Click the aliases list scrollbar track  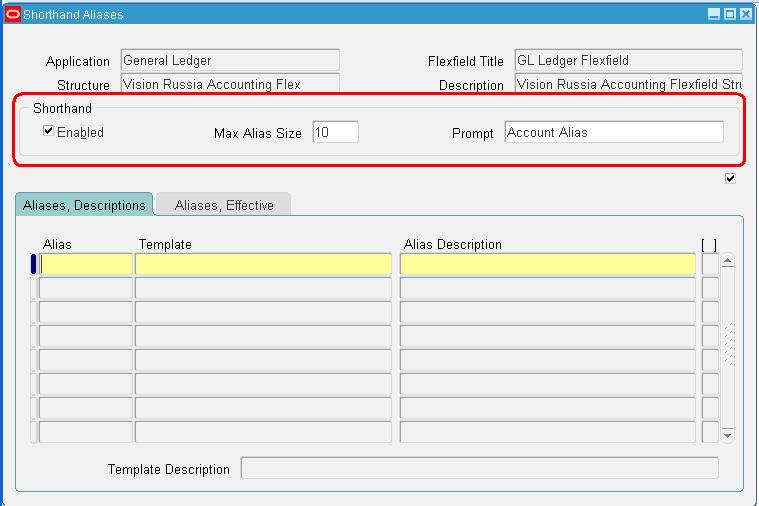(x=728, y=348)
